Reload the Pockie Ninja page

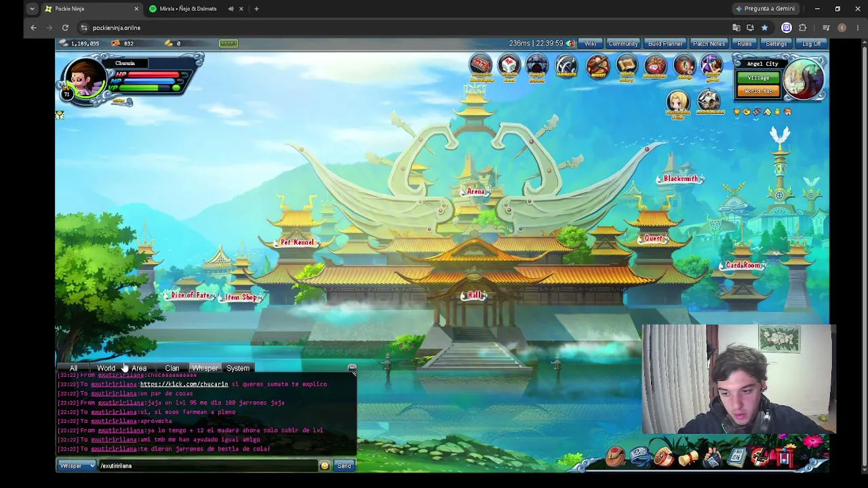click(65, 28)
